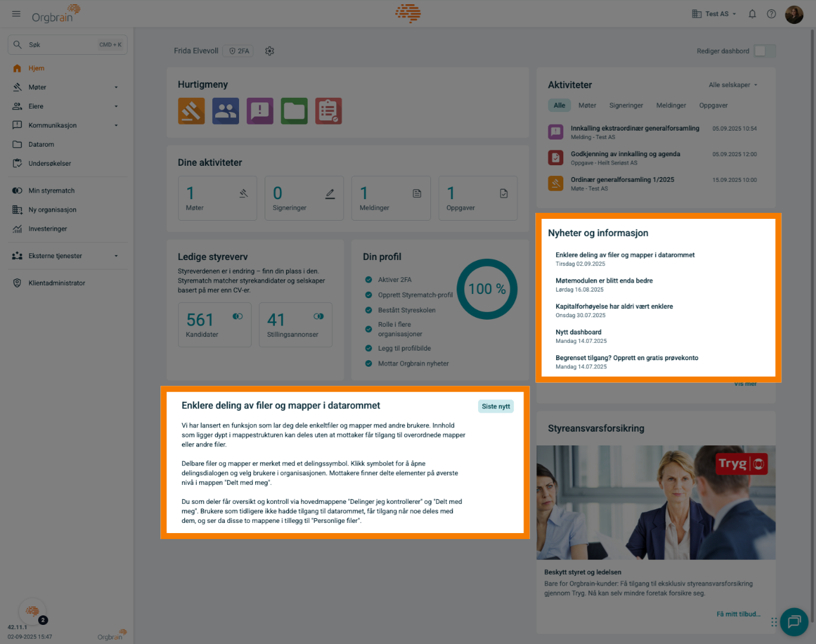This screenshot has height=644, width=816.
Task: Click the purple message Hurtigmeny shortcut
Action: [x=260, y=111]
